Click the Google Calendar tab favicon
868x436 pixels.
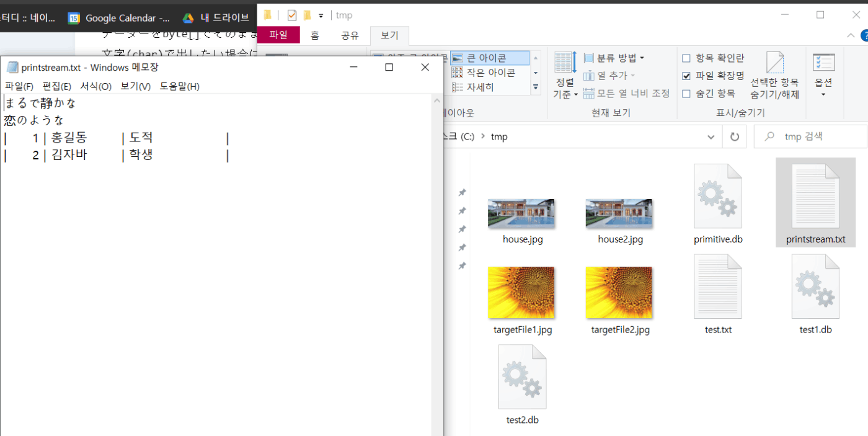(74, 18)
